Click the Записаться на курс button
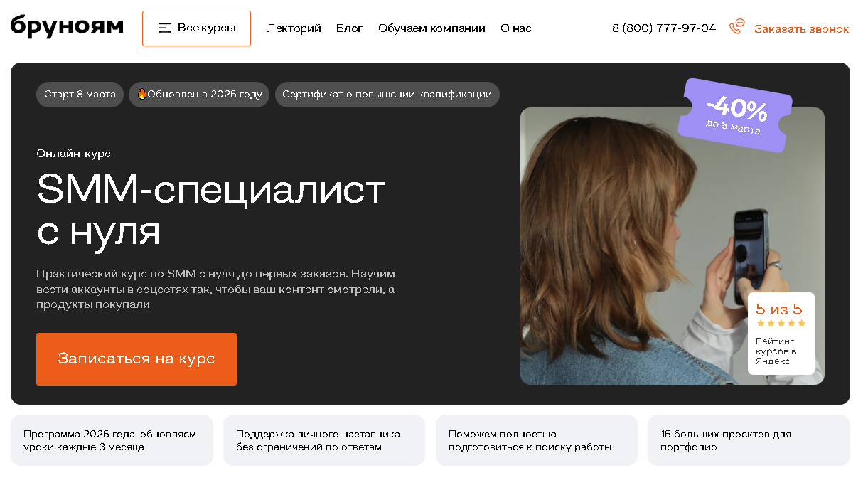 click(136, 359)
